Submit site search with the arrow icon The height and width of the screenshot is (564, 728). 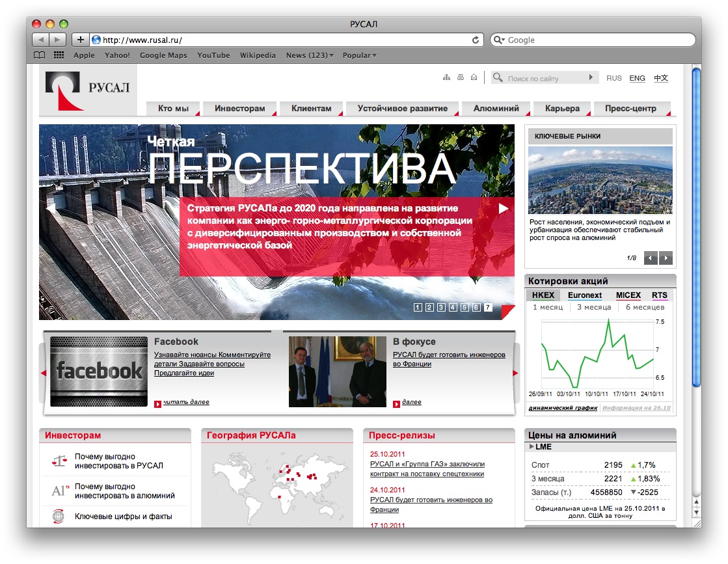click(x=591, y=77)
